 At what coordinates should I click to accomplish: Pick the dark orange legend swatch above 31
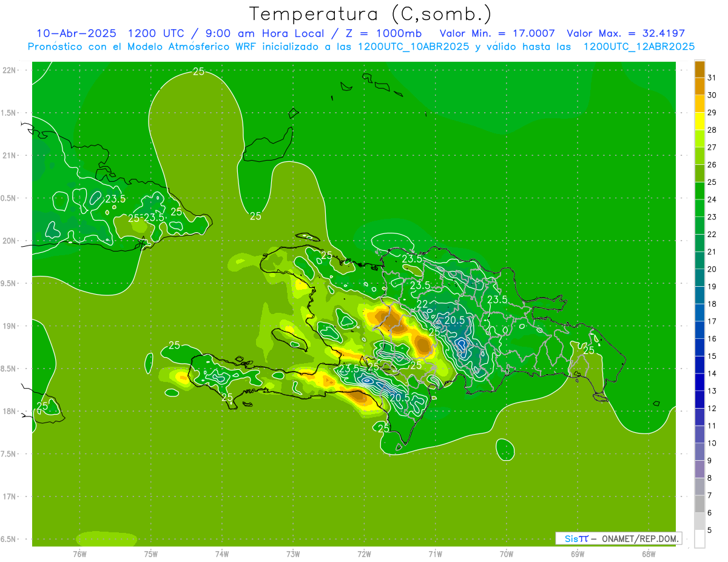click(699, 69)
